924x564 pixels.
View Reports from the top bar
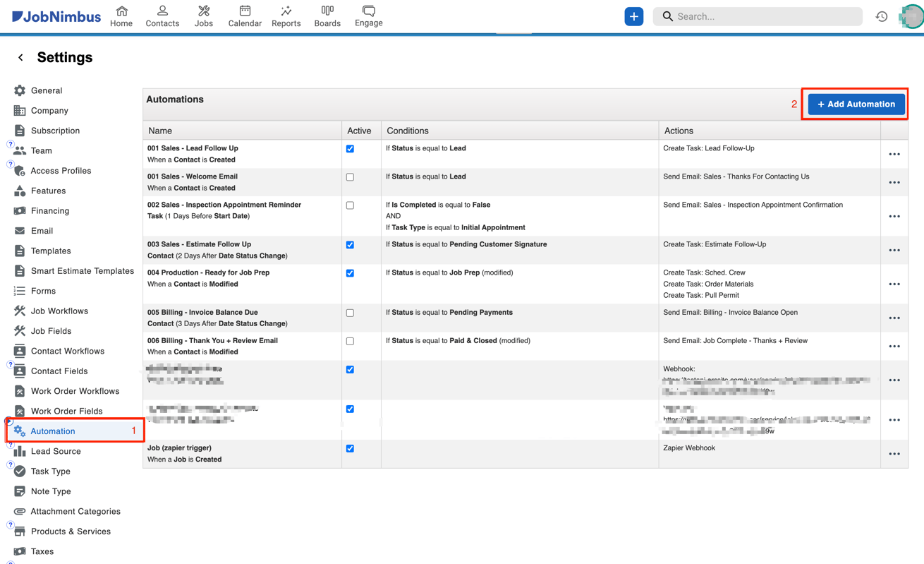click(286, 16)
